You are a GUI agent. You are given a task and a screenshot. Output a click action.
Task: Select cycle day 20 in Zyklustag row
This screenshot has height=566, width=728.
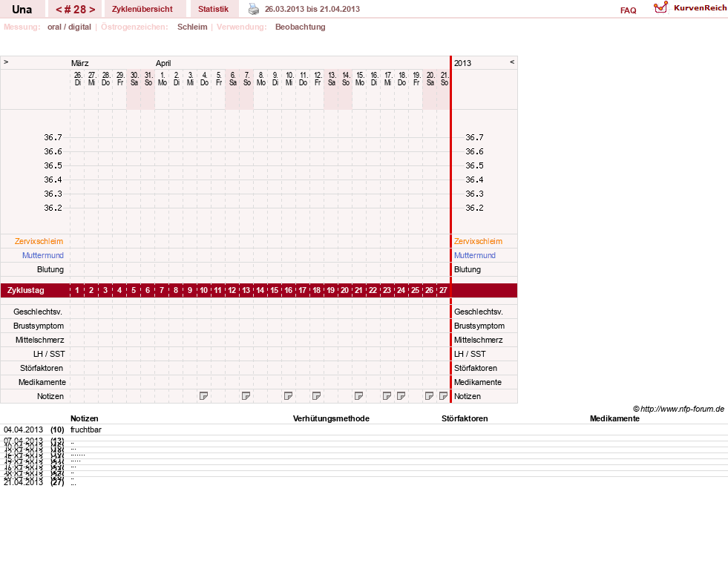click(x=344, y=291)
